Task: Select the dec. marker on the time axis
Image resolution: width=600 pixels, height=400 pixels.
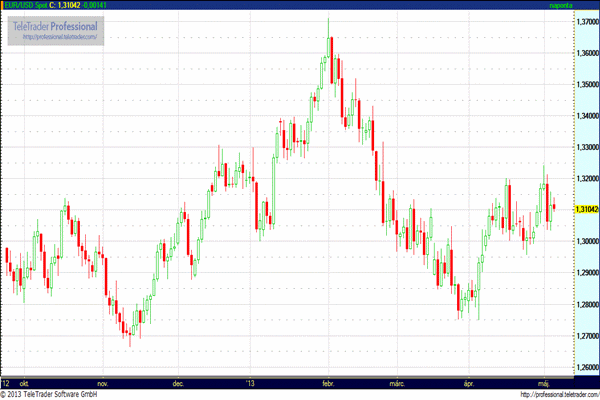Action: (179, 383)
